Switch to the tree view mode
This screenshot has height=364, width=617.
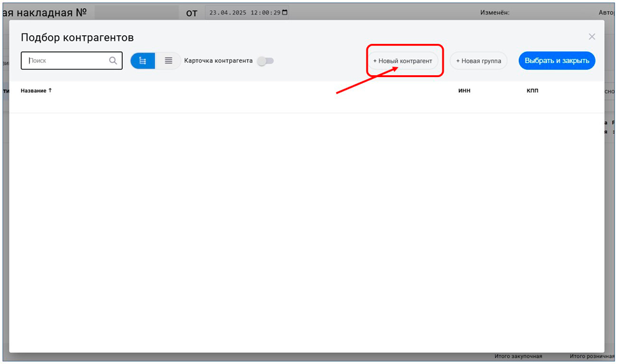pyautogui.click(x=143, y=60)
